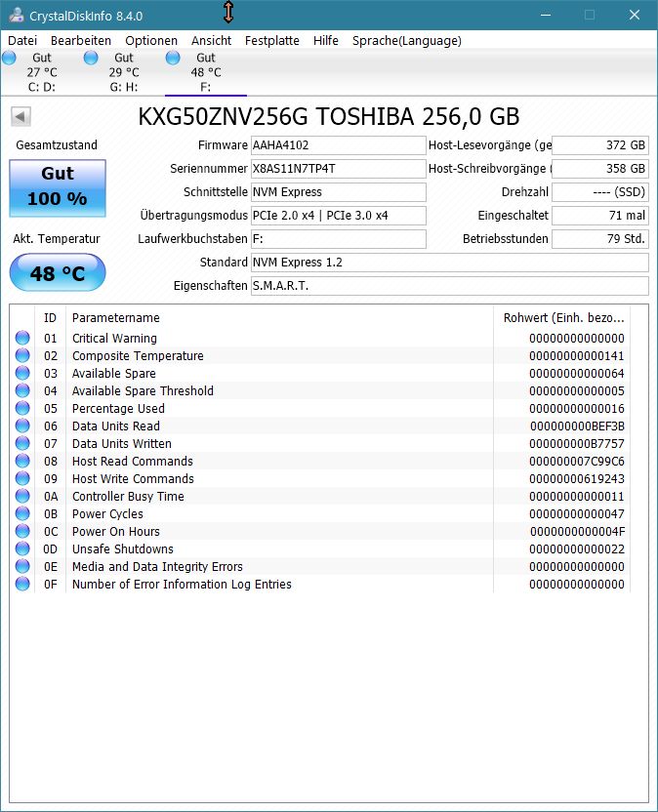Select the Data Units Read parameter name
Viewport: 658px width, 812px height.
pos(116,426)
